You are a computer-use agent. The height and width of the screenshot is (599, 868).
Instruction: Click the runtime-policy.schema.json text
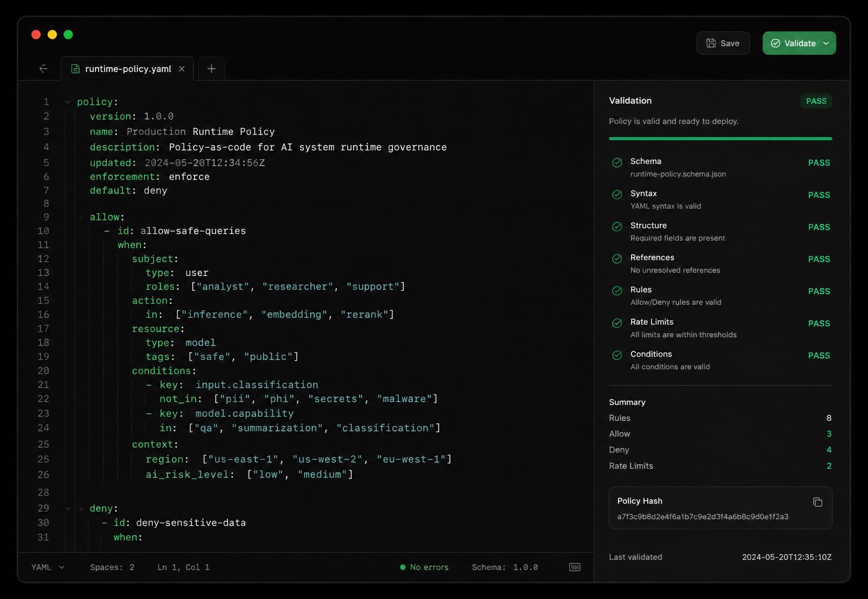point(678,174)
